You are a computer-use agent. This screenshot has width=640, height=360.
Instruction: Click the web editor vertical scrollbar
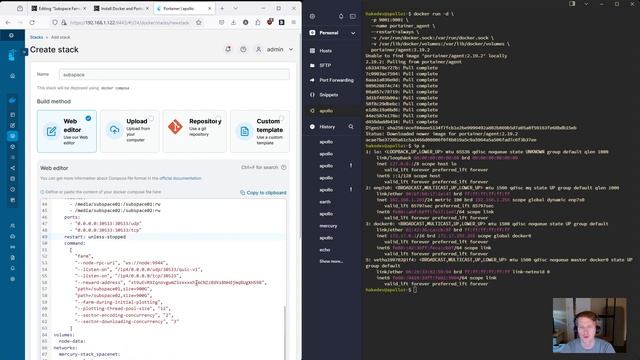coord(284,333)
